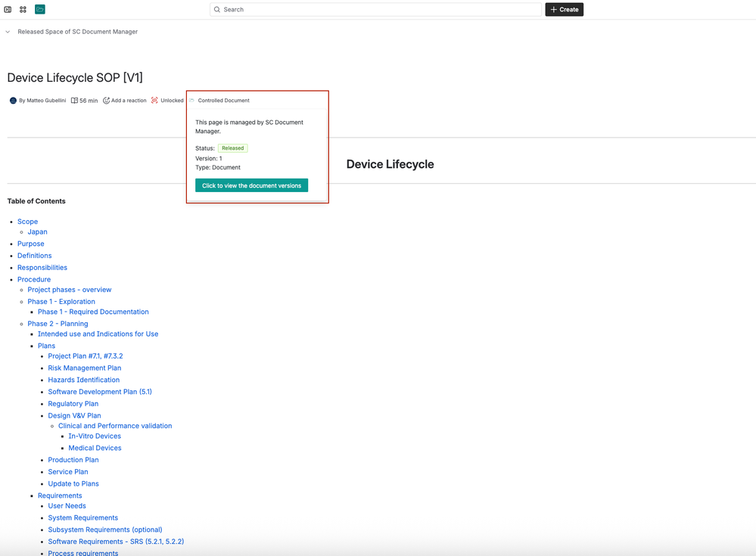The width and height of the screenshot is (756, 556).
Task: Navigate to Software Development Plan (5.1)
Action: [100, 392]
